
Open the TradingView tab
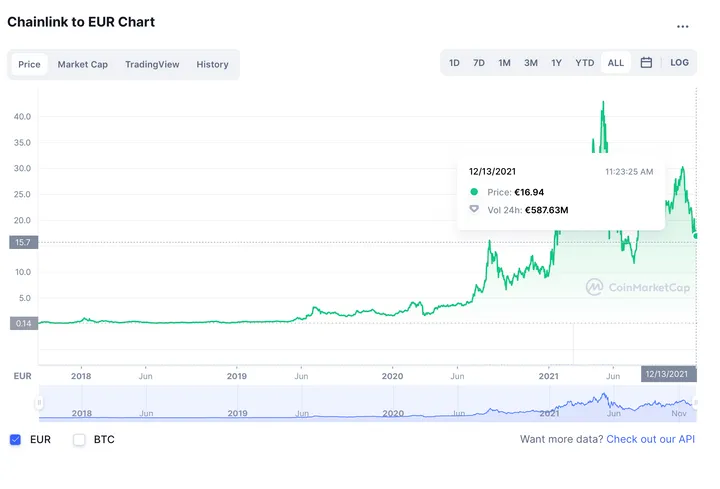tap(152, 65)
